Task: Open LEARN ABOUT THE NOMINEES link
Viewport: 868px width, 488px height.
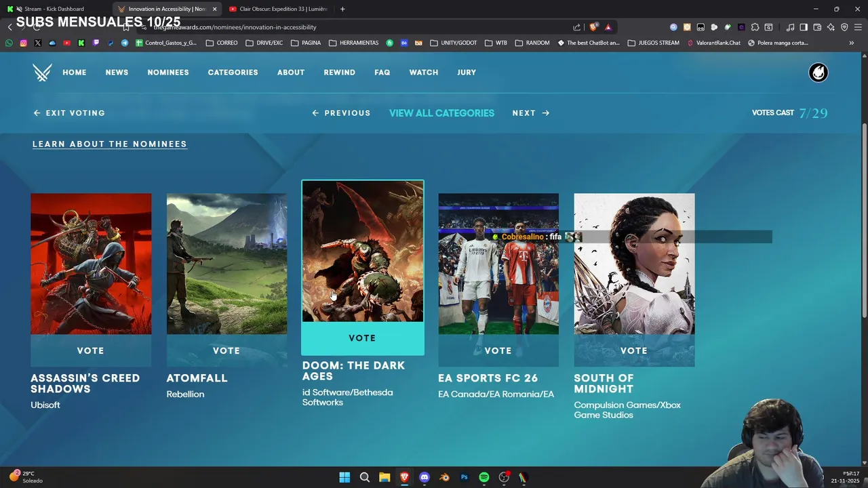Action: [110, 144]
